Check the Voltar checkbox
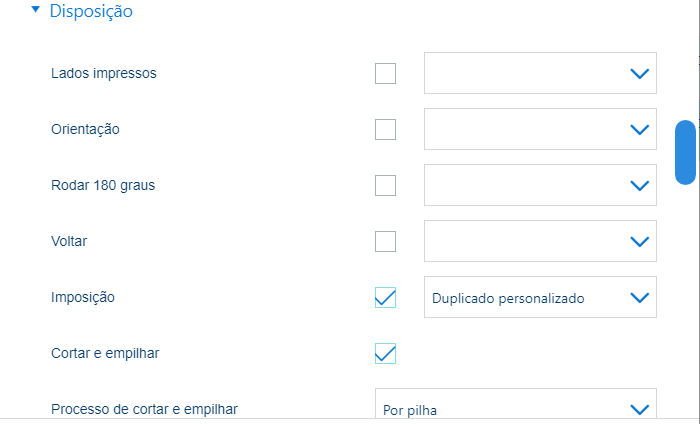700x424 pixels. (x=385, y=241)
